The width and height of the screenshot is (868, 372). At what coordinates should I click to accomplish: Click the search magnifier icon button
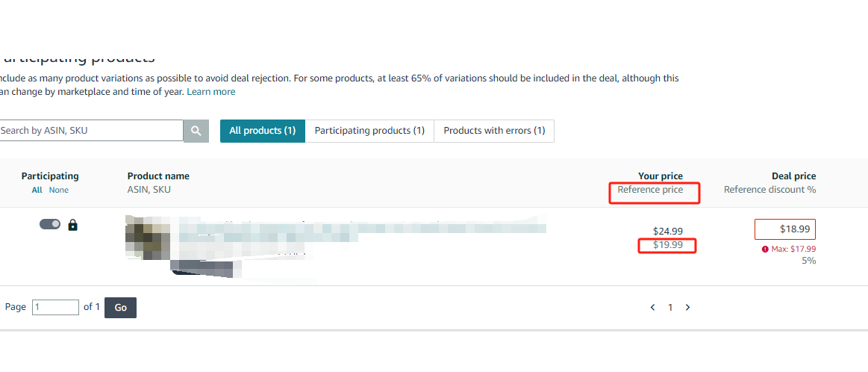(x=196, y=131)
